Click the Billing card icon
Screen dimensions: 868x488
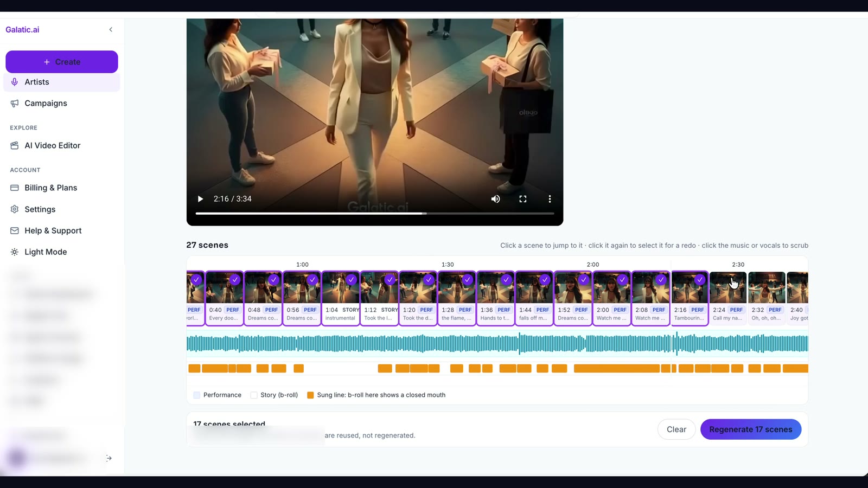[15, 188]
